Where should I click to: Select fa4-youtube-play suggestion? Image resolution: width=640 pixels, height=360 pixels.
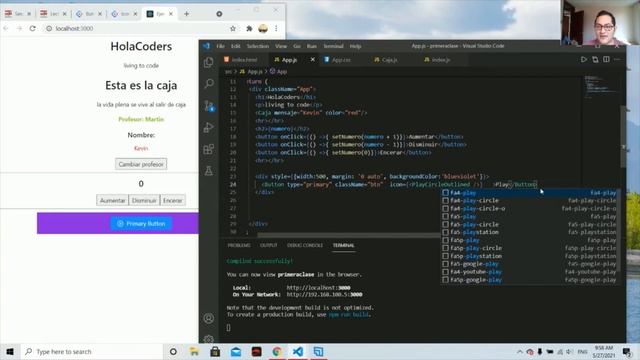(x=530, y=272)
